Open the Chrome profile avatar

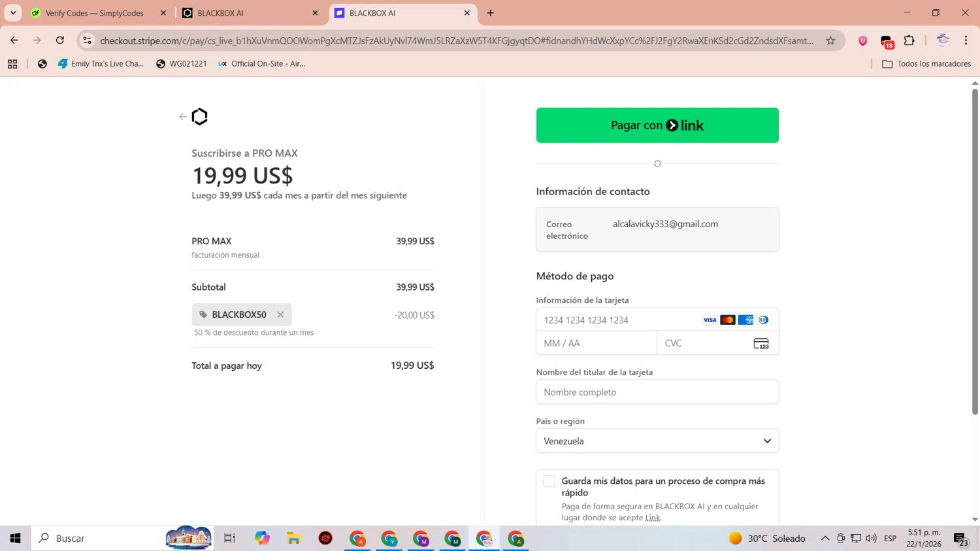[x=943, y=40]
